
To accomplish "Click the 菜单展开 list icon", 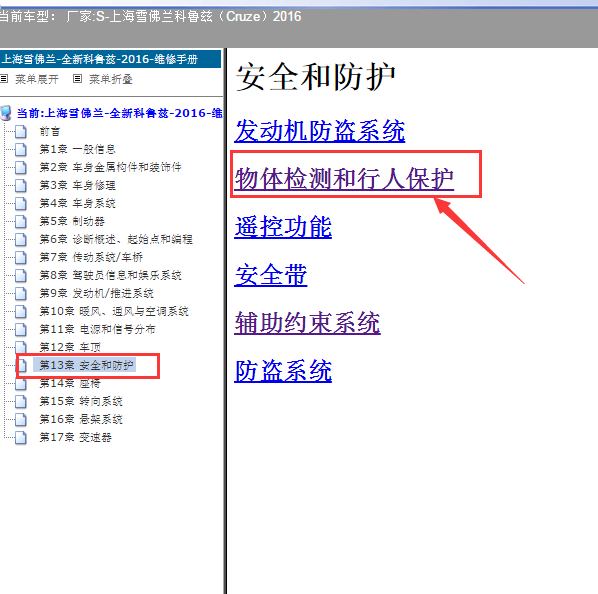I will click(x=4, y=79).
